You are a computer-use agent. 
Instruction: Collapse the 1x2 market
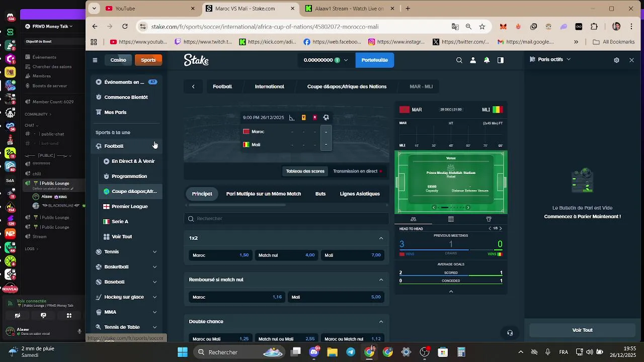click(x=381, y=238)
